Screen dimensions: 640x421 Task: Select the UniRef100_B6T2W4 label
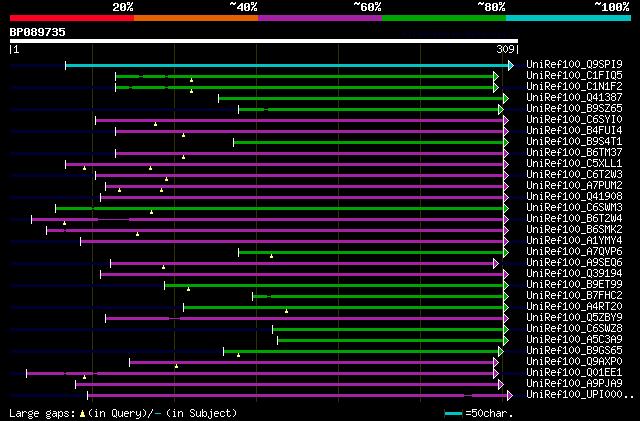click(574, 218)
